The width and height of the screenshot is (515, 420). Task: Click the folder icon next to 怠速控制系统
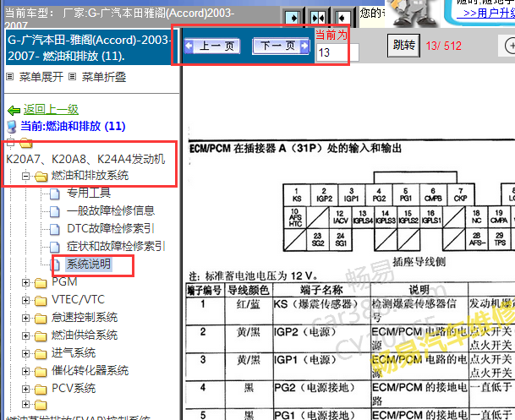41,319
